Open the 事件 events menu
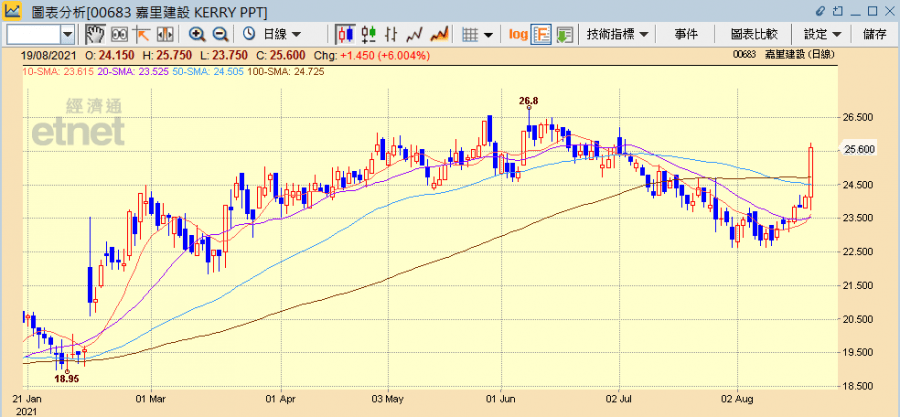This screenshot has height=417, width=900. point(686,34)
